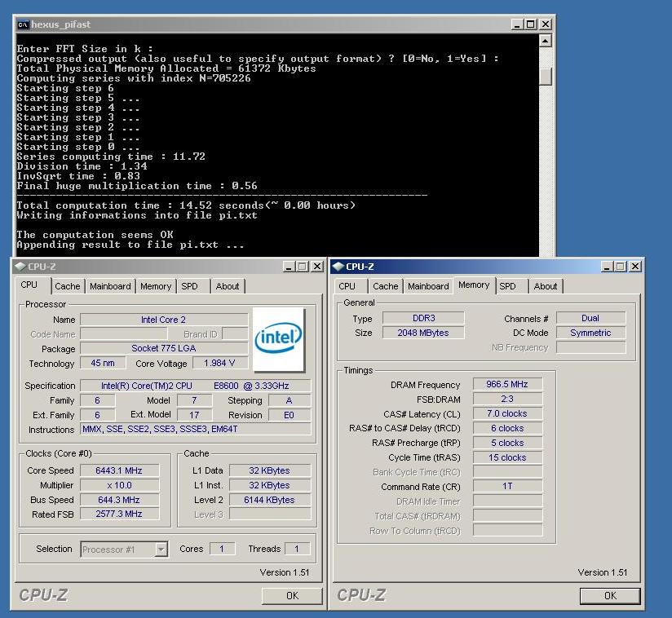Viewport: 672px width, 618px height.
Task: Close the hexus_pifast console window
Action: click(545, 24)
